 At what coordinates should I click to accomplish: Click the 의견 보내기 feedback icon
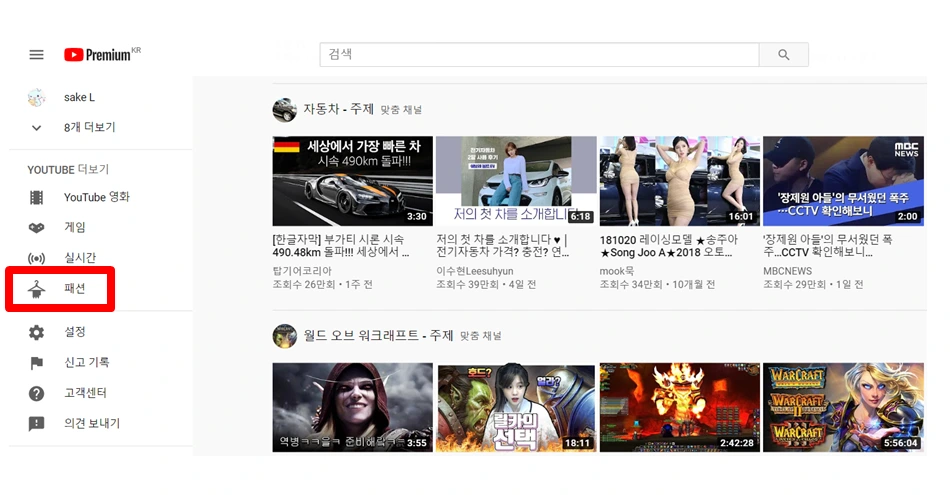click(36, 424)
